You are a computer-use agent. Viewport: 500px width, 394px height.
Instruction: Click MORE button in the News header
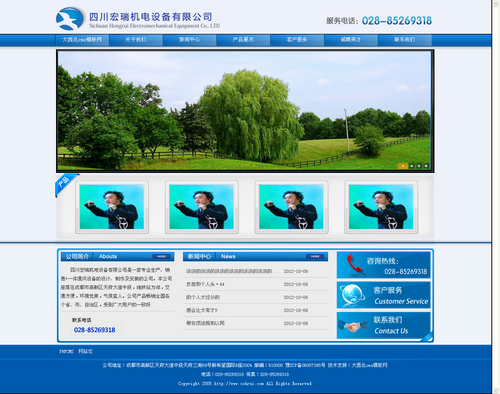point(315,256)
